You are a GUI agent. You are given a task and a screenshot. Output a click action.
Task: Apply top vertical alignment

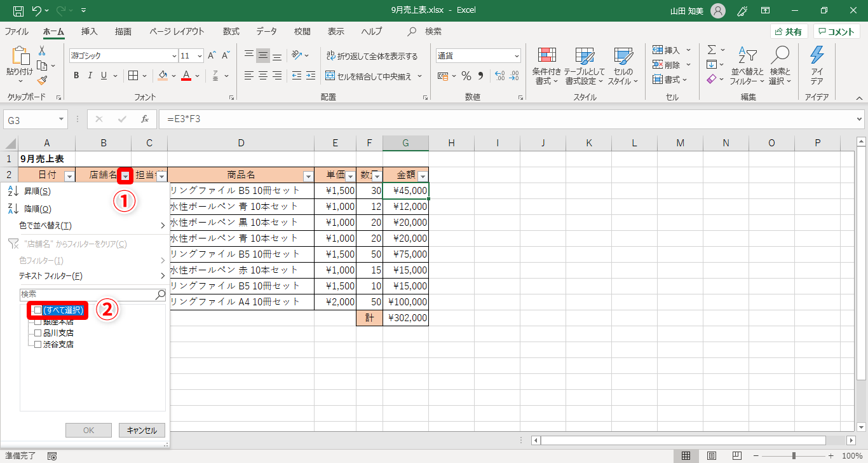coord(249,55)
